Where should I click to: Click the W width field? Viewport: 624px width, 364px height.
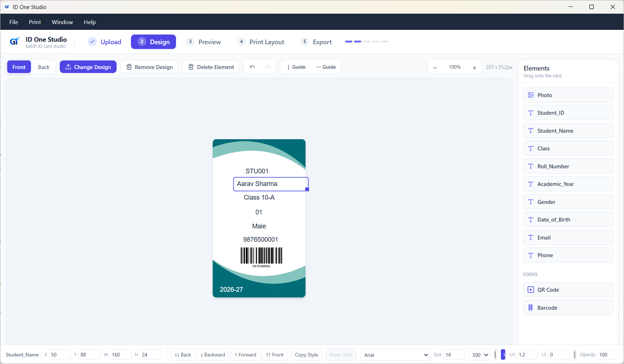pyautogui.click(x=121, y=355)
